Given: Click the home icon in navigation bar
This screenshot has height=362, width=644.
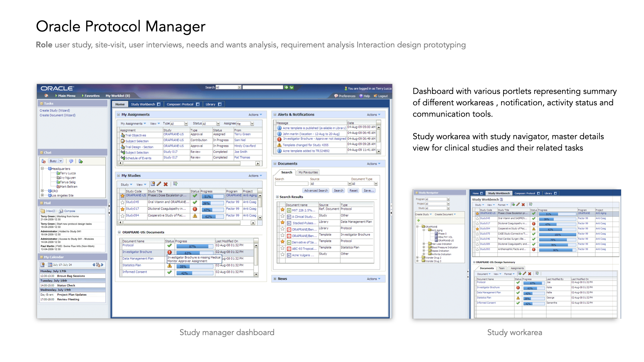Looking at the screenshot, I should coord(46,96).
